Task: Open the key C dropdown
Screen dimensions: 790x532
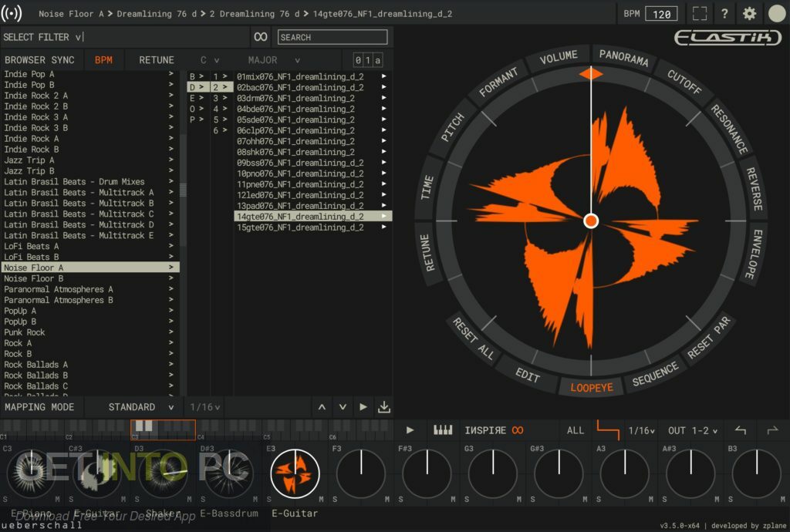Action: coord(210,60)
